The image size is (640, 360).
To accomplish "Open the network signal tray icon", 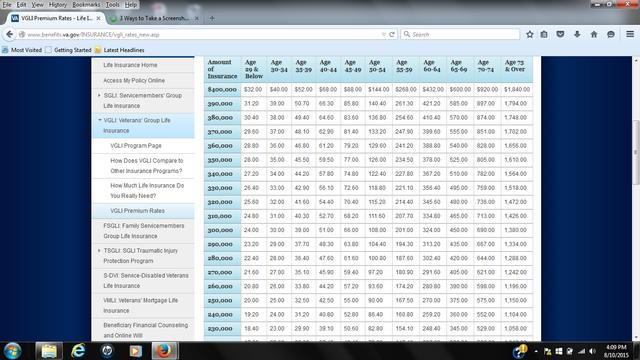I will click(x=581, y=351).
